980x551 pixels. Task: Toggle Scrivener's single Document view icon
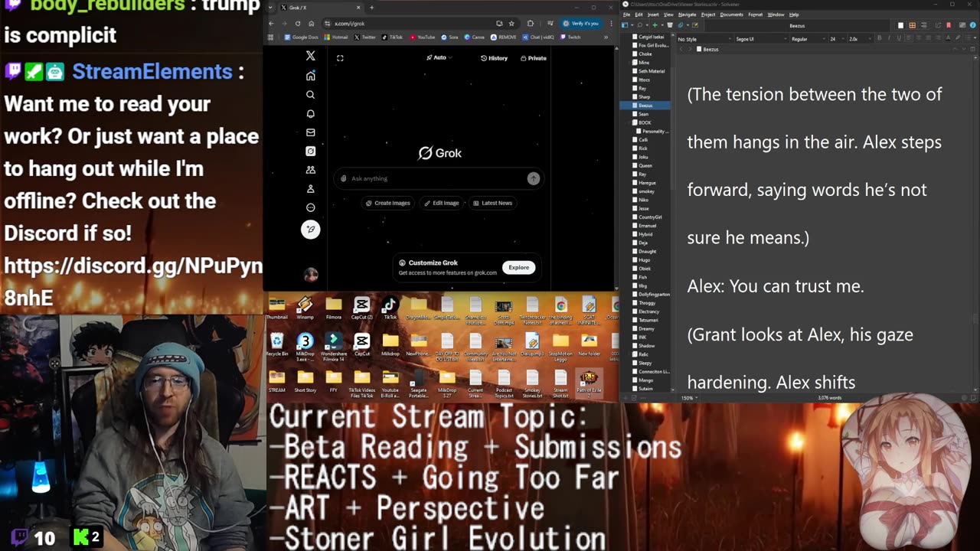tap(900, 25)
